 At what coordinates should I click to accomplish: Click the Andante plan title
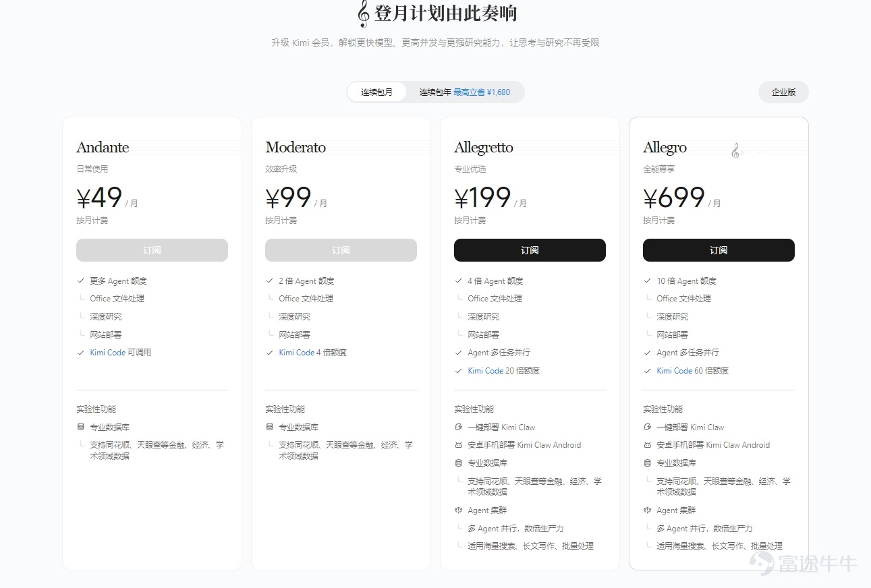point(103,147)
